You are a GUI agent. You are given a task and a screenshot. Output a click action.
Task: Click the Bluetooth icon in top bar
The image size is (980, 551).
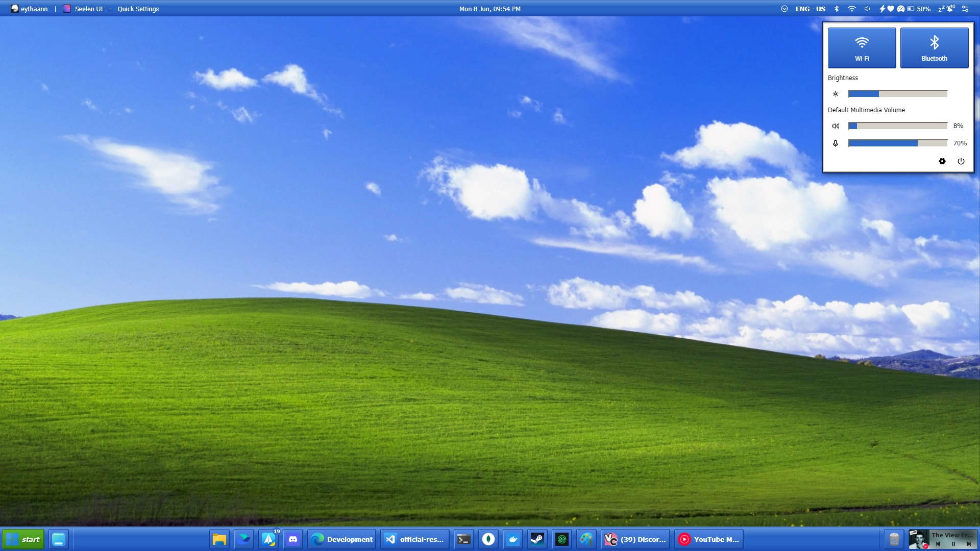pyautogui.click(x=837, y=9)
